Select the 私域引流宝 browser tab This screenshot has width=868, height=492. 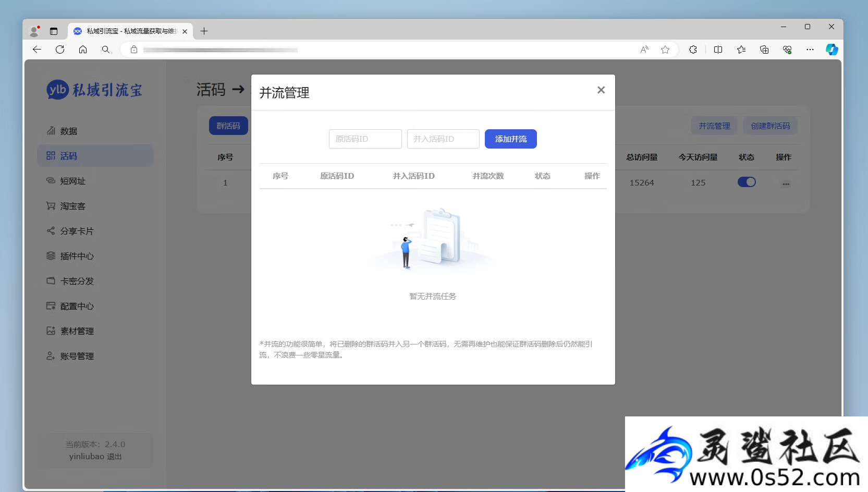coord(130,31)
